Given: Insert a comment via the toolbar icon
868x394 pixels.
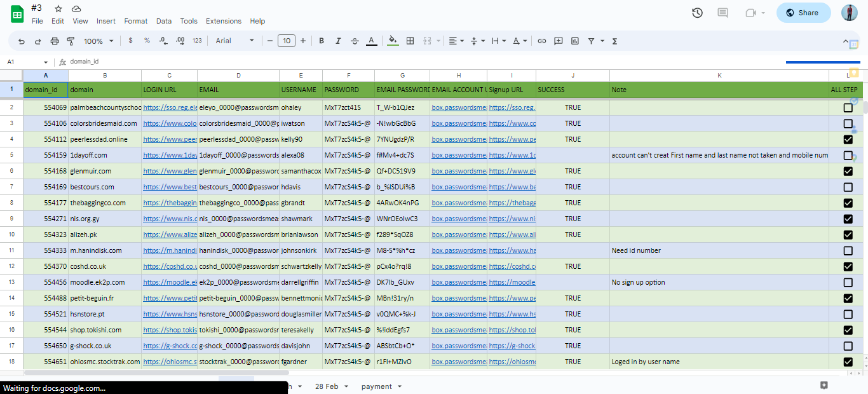Looking at the screenshot, I should point(558,41).
